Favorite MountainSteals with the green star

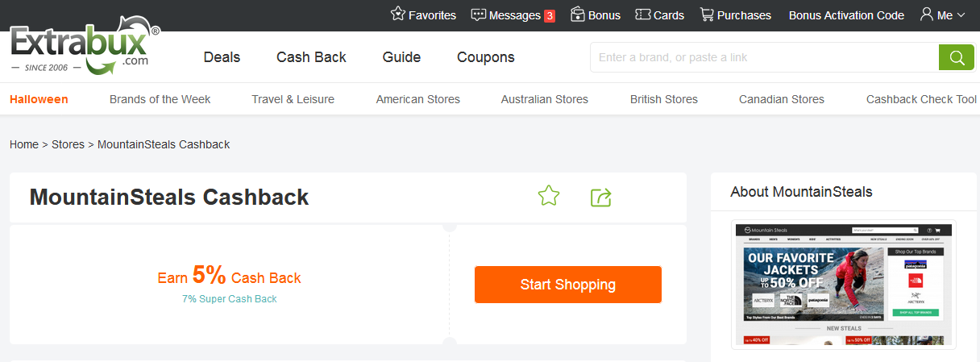(549, 196)
